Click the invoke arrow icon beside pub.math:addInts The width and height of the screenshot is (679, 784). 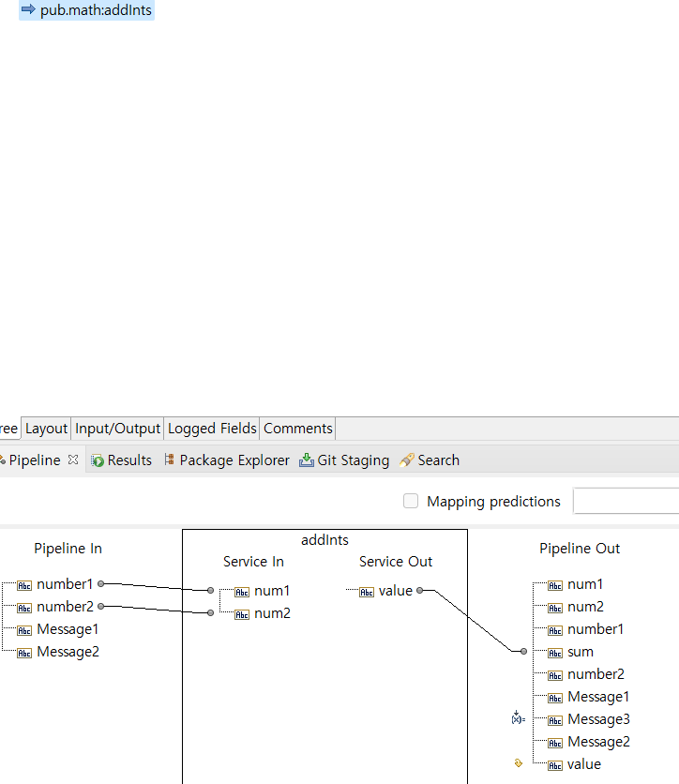[x=28, y=10]
